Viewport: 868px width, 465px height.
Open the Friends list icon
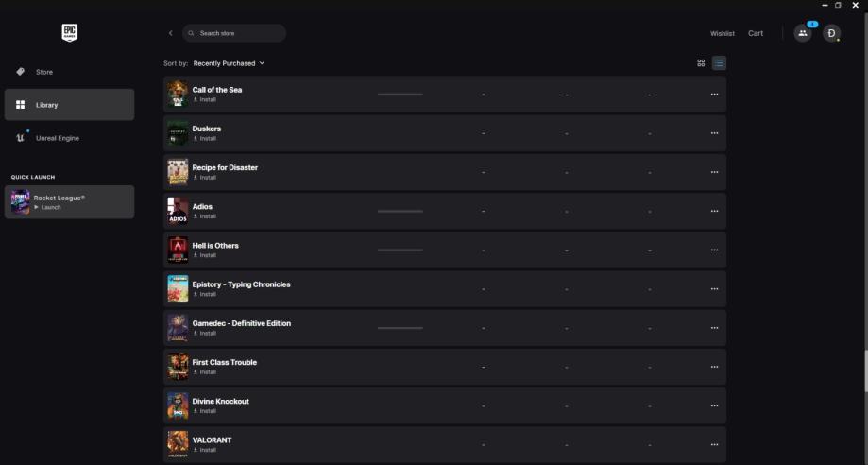(802, 33)
